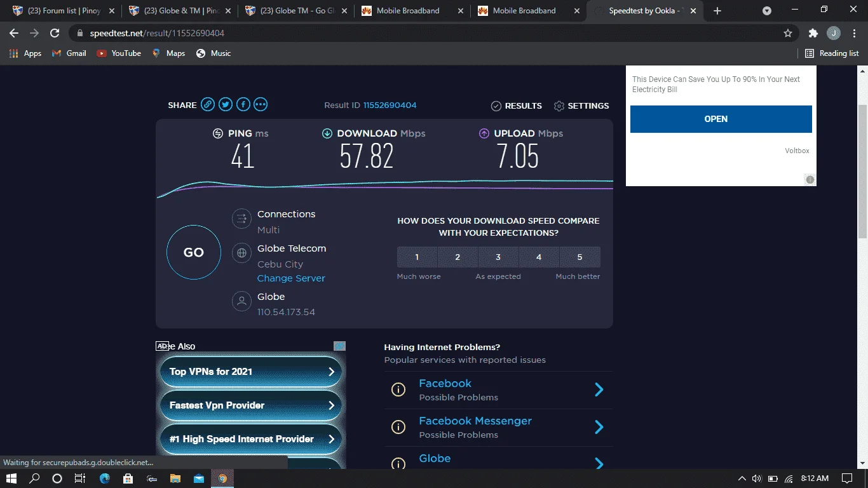
Task: Click the ad info icon on Voltbox ad
Action: pyautogui.click(x=810, y=180)
